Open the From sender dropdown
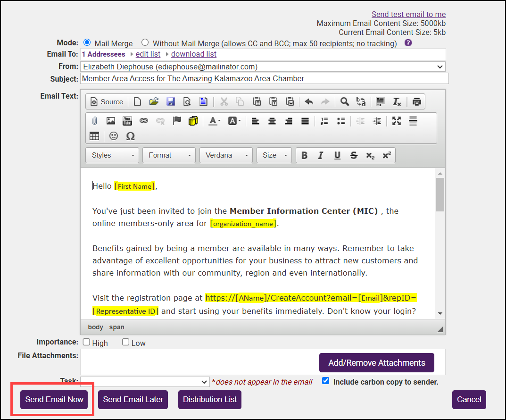 [263, 67]
